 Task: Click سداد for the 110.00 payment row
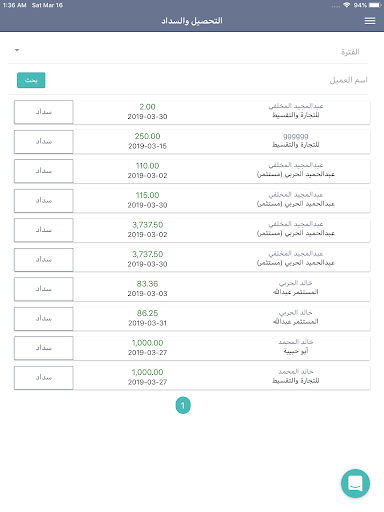pos(44,171)
